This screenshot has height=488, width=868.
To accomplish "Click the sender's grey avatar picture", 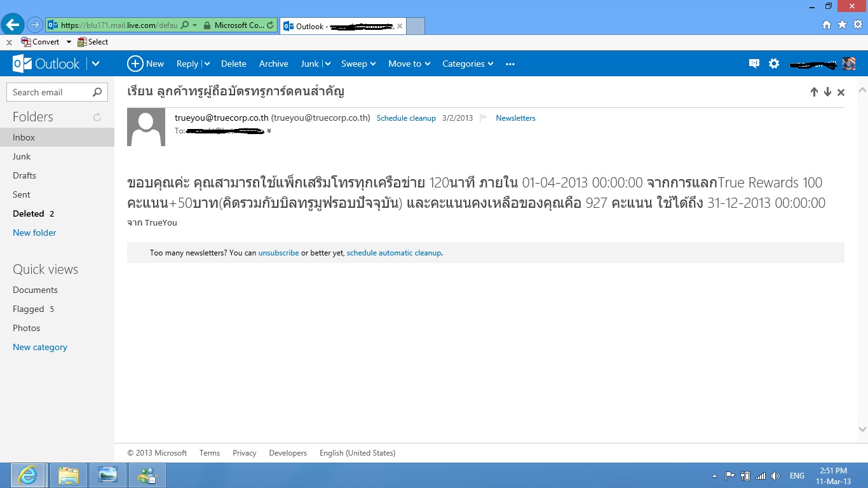I will click(146, 127).
